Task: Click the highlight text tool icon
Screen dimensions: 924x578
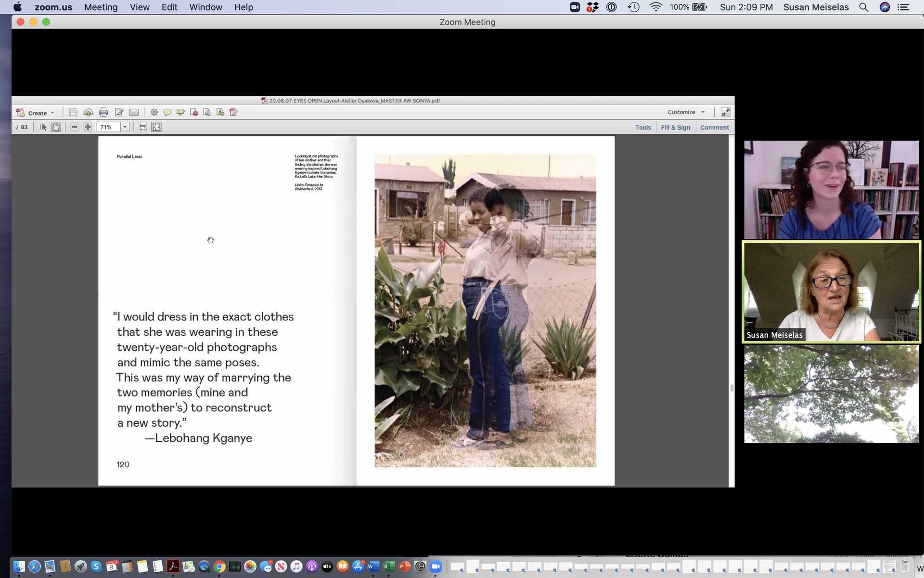Action: coord(180,112)
